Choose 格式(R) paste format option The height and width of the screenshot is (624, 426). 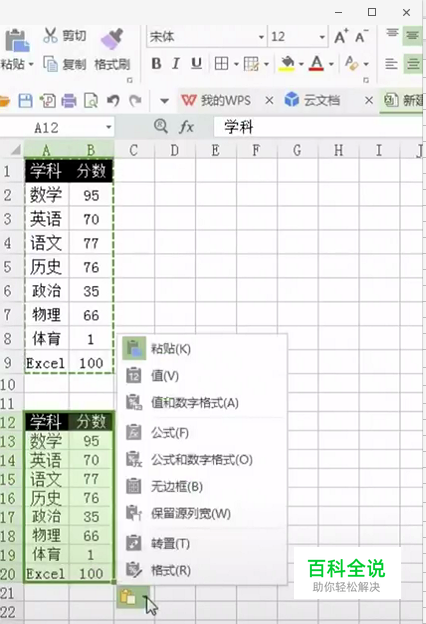pyautogui.click(x=203, y=570)
